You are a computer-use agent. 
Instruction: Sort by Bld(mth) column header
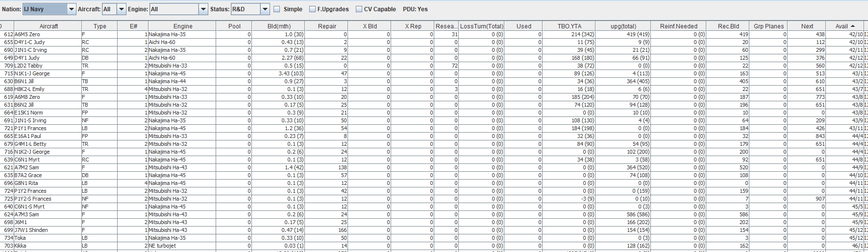[x=278, y=26]
